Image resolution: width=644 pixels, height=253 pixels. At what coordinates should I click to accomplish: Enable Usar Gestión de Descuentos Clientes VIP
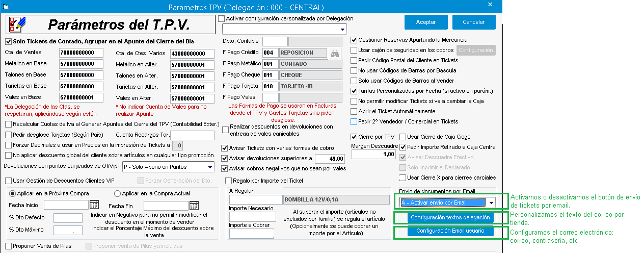pyautogui.click(x=8, y=181)
